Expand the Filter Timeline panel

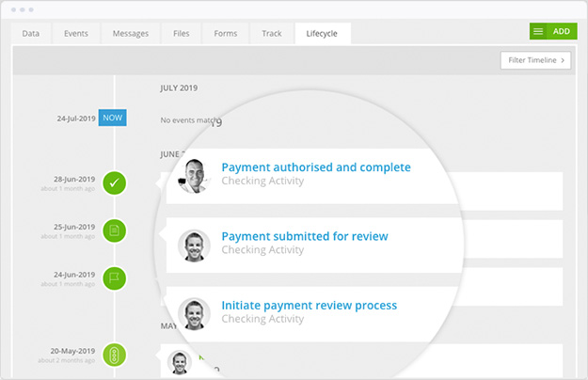[x=535, y=60]
